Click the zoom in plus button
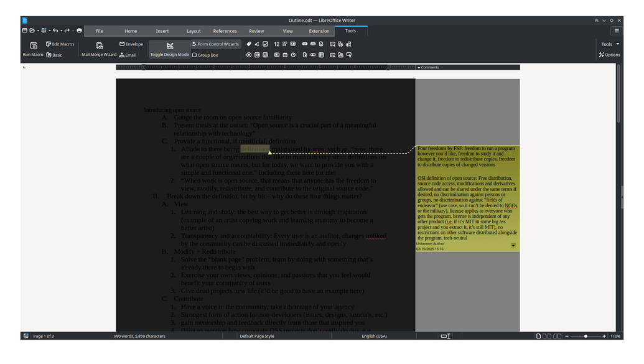The height and width of the screenshot is (364, 644). tap(604, 336)
